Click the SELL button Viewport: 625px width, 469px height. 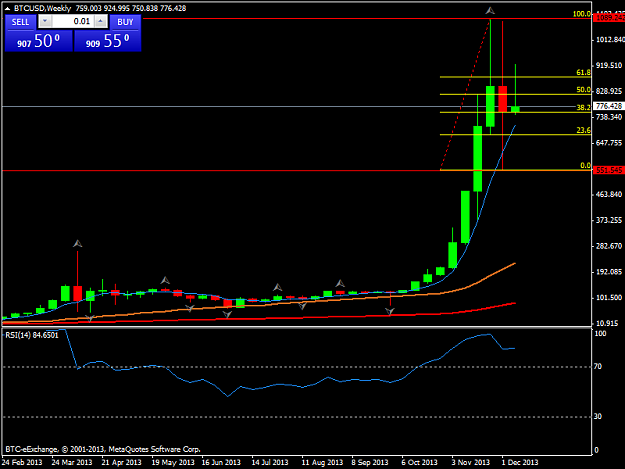(20, 22)
